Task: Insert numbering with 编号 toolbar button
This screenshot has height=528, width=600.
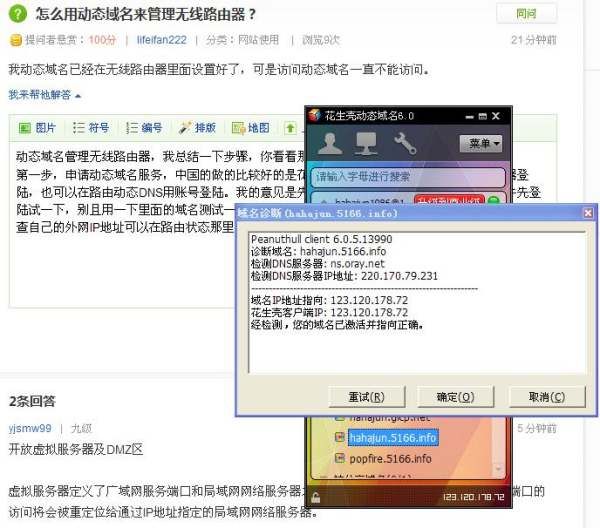Action: 144,128
